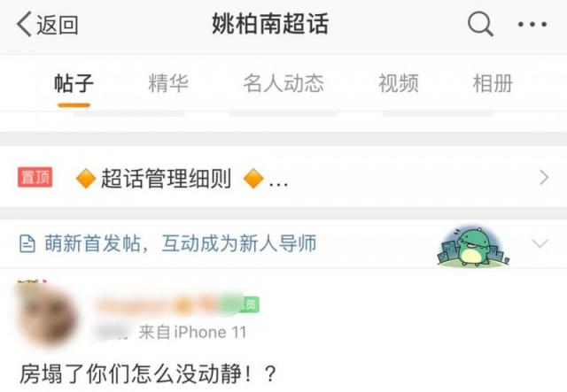Viewport: 567px width, 392px height.
Task: Tap 萌新首发帖，互动成为新人导师 link
Action: click(181, 243)
